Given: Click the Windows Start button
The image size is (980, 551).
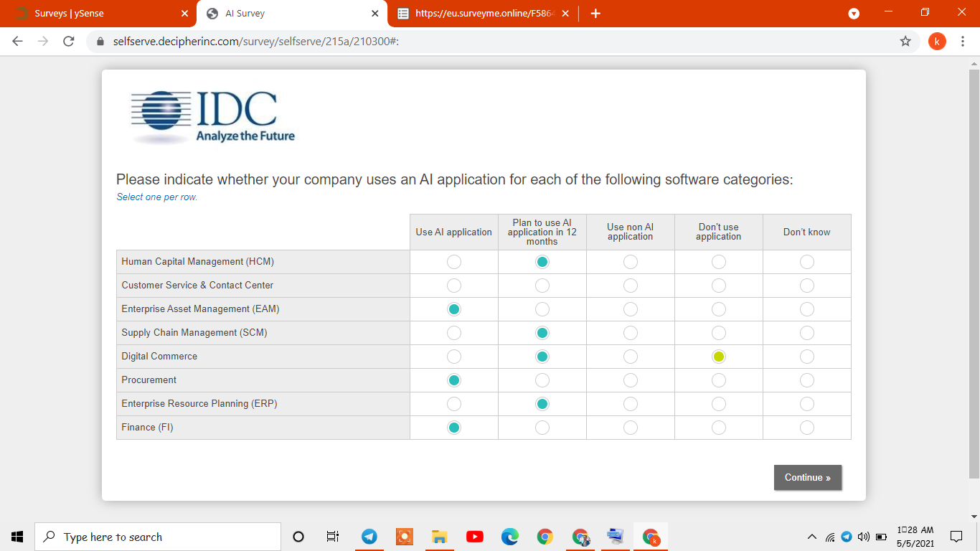Looking at the screenshot, I should pos(17,537).
